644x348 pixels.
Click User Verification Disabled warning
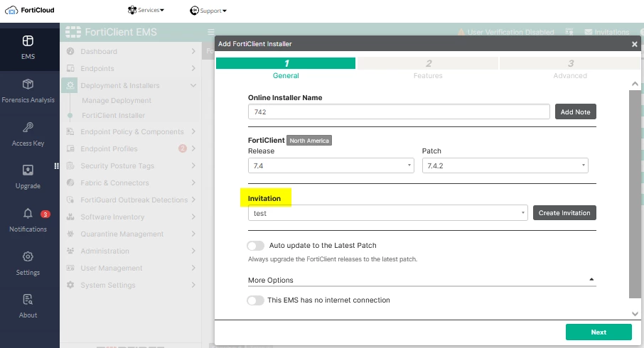click(x=506, y=32)
